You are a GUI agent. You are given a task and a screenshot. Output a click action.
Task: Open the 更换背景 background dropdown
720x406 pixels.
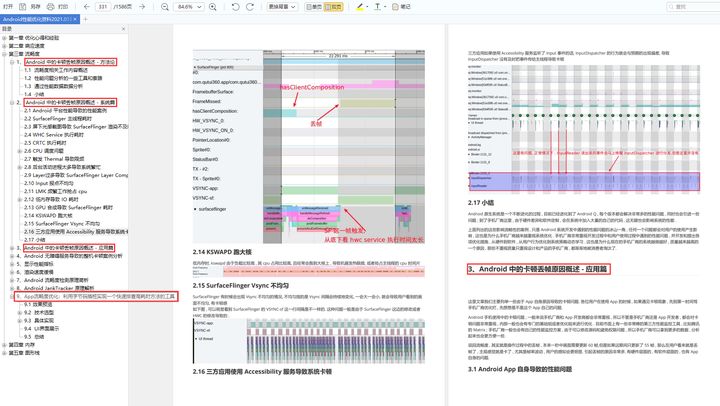pyautogui.click(x=282, y=7)
